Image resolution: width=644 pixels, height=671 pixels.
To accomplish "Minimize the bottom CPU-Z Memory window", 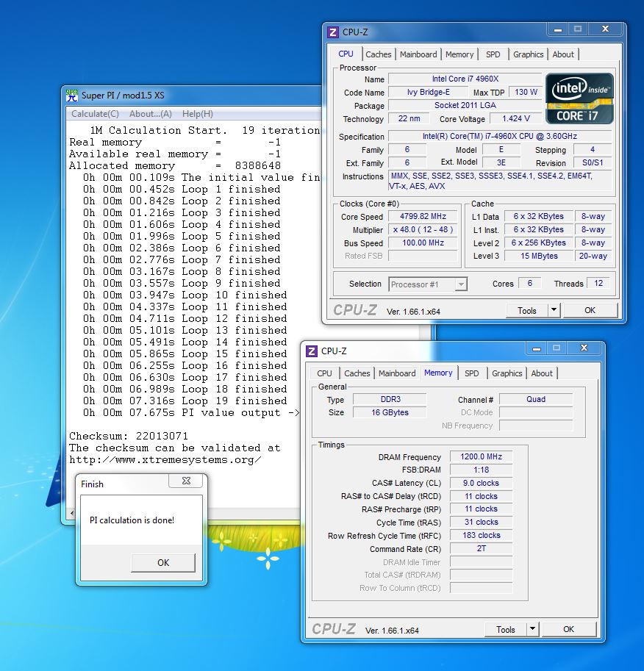I will point(536,348).
